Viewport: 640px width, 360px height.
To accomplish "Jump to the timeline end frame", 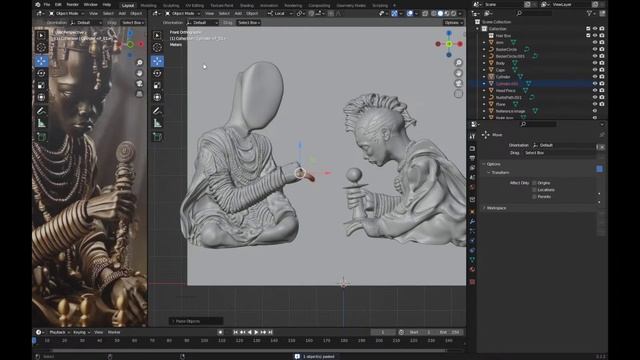I will pyautogui.click(x=270, y=332).
